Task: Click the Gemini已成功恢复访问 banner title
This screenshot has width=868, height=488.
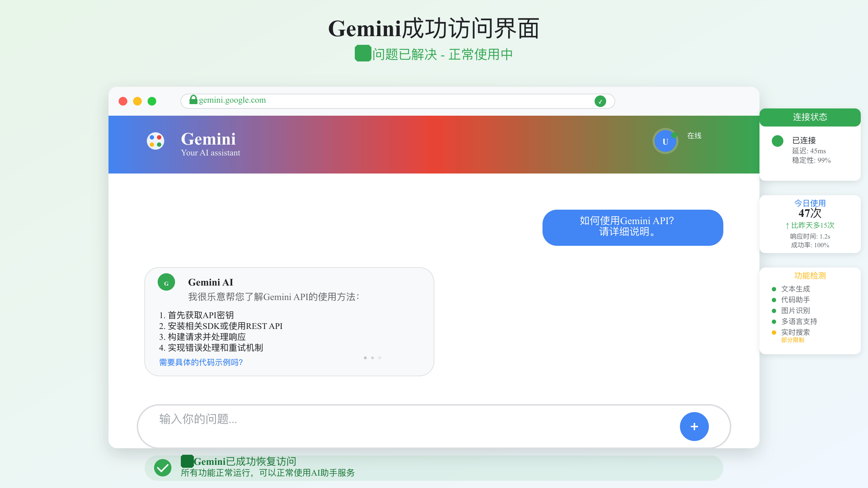Action: pos(245,462)
